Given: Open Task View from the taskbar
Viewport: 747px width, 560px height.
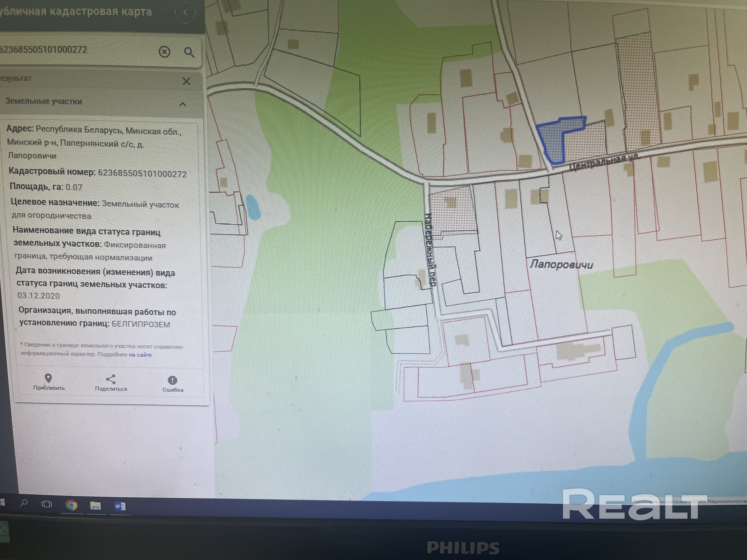Looking at the screenshot, I should point(47,504).
